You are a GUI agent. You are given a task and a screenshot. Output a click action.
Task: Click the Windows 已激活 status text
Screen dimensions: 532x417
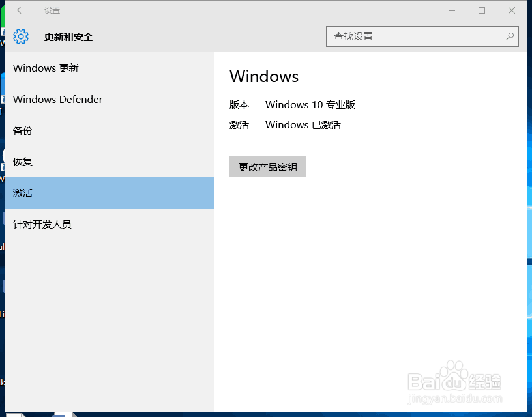click(x=304, y=124)
